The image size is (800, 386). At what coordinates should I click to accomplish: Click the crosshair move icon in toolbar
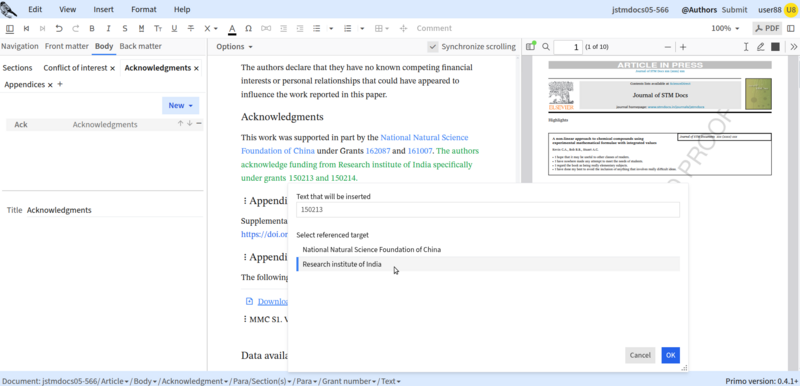pos(404,29)
